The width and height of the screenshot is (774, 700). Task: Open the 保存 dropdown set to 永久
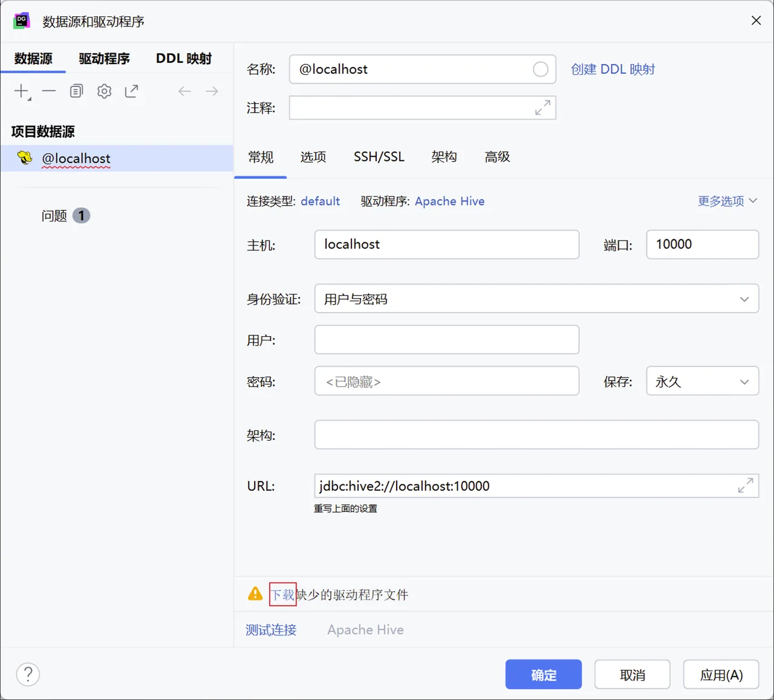tap(702, 381)
